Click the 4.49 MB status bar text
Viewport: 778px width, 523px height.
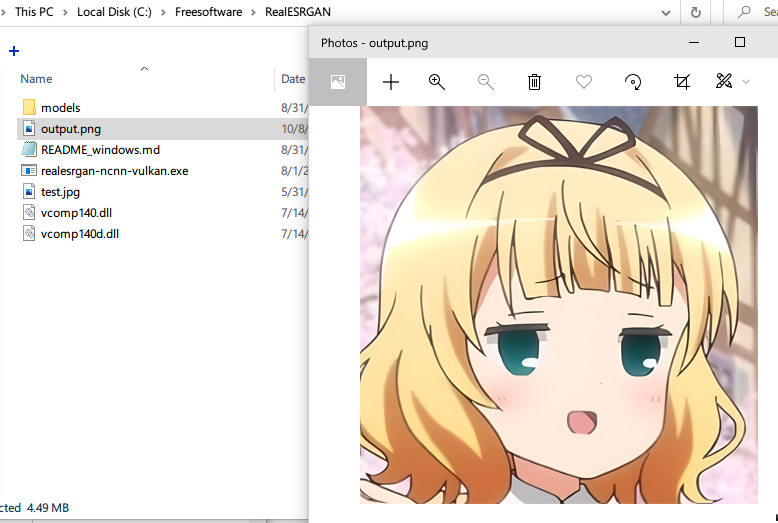48,508
